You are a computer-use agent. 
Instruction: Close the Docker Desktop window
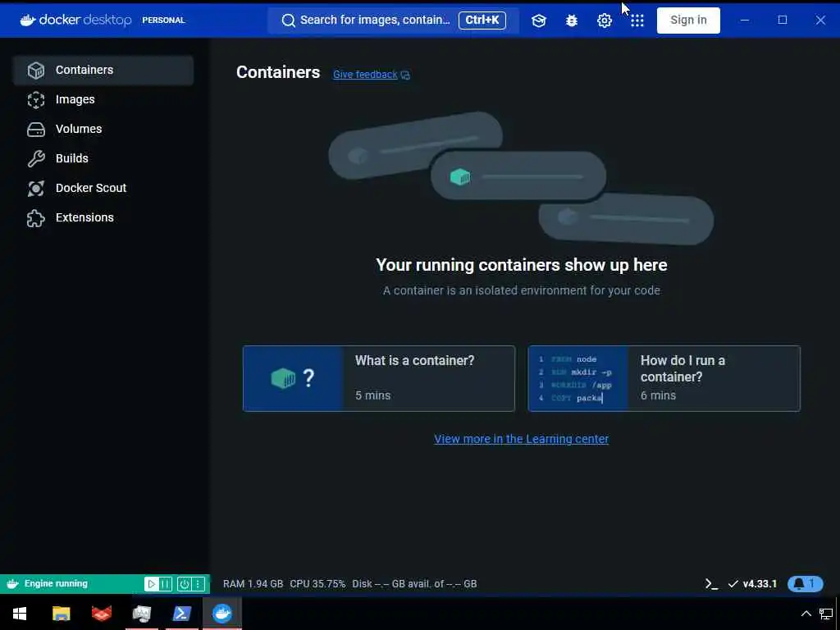click(820, 21)
